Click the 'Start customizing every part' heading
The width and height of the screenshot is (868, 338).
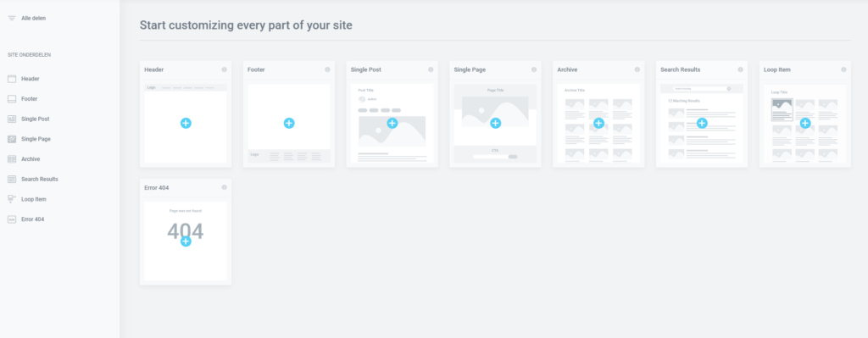246,25
